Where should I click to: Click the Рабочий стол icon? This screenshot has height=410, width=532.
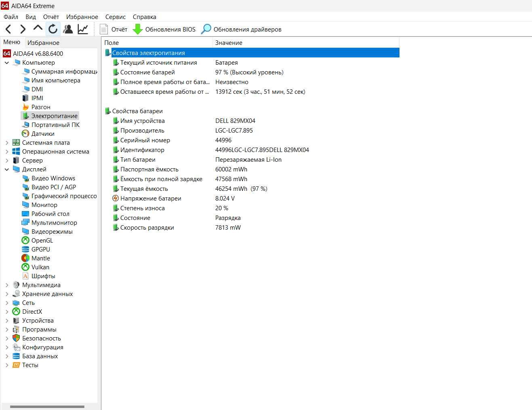click(x=25, y=214)
